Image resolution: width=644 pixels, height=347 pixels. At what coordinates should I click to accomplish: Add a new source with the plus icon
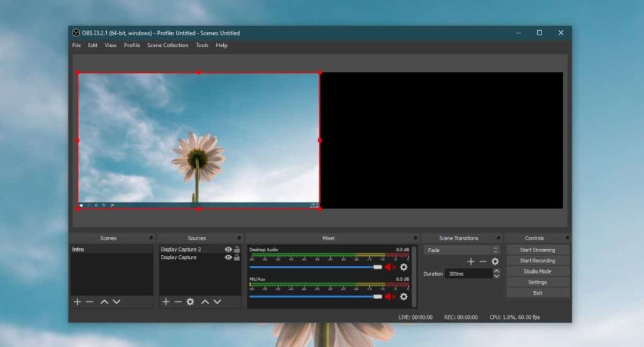click(166, 302)
